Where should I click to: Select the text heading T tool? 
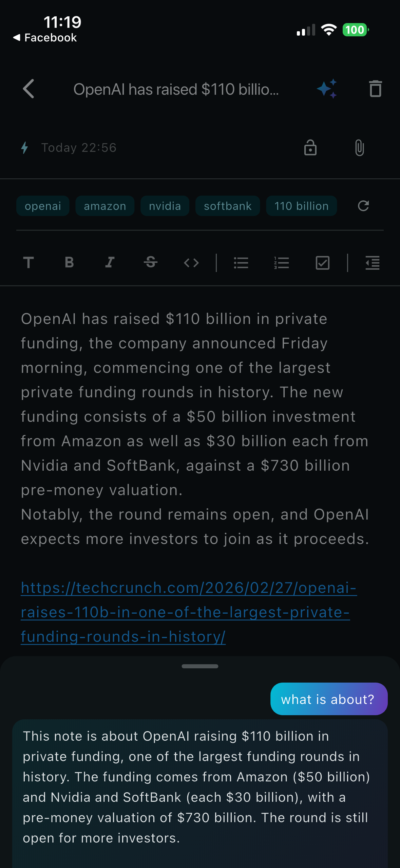click(x=28, y=263)
